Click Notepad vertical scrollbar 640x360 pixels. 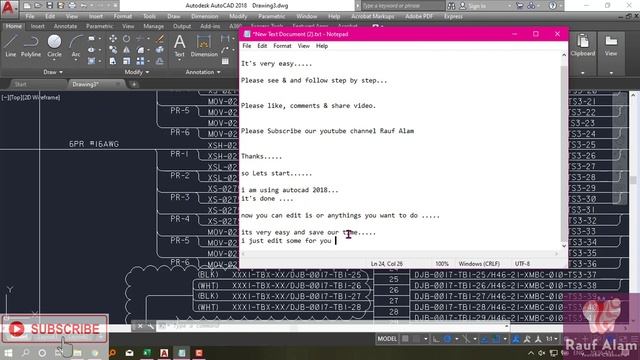tap(564, 150)
